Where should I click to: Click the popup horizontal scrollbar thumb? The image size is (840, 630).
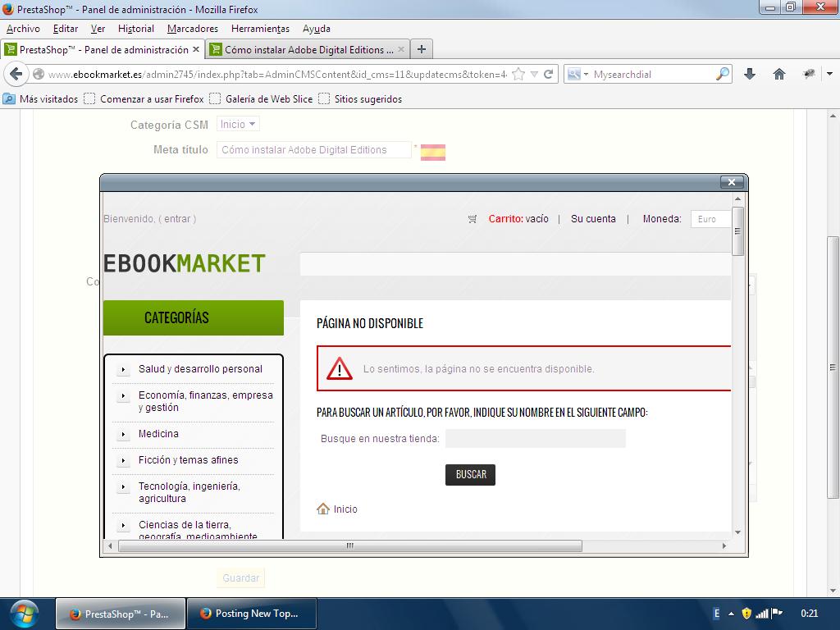pyautogui.click(x=349, y=546)
